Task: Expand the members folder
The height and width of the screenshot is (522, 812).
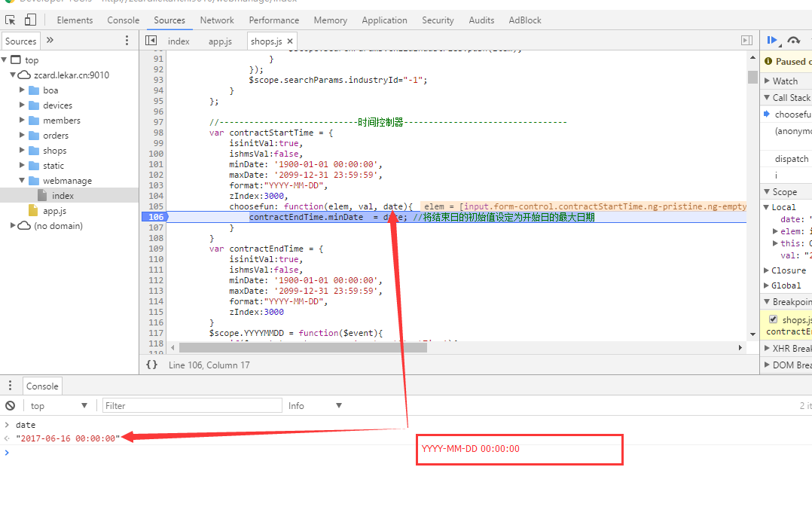Action: coord(22,121)
